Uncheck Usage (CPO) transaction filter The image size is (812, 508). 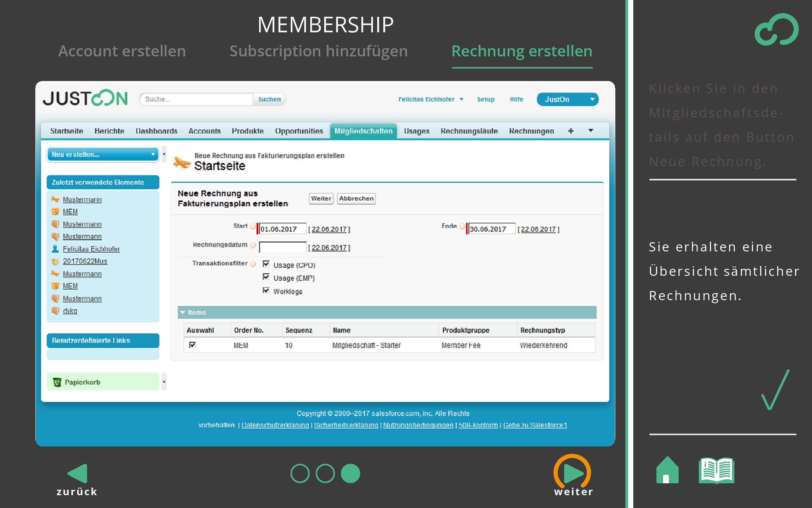[266, 264]
